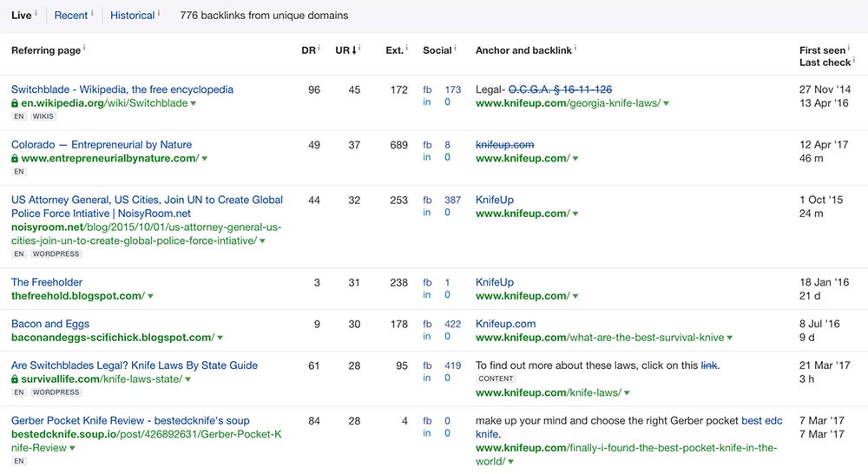
Task: Switch to the Historical backlinks tab
Action: [132, 16]
